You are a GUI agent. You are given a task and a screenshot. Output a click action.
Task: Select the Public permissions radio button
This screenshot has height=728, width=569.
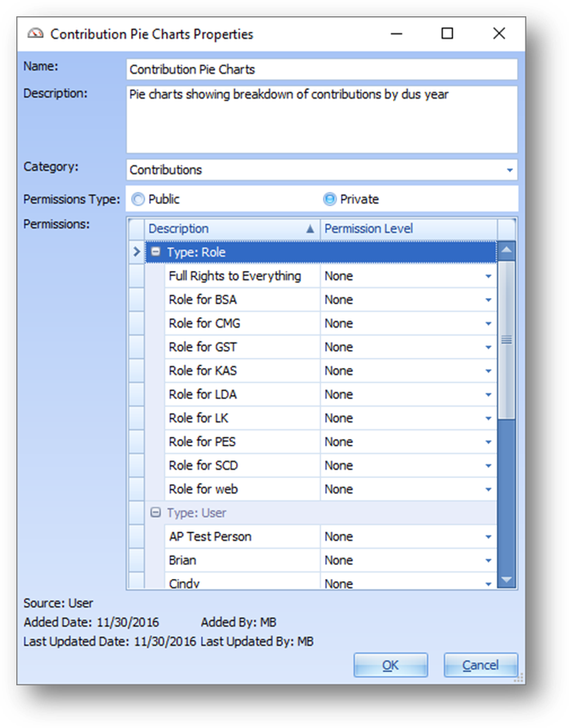pyautogui.click(x=138, y=199)
